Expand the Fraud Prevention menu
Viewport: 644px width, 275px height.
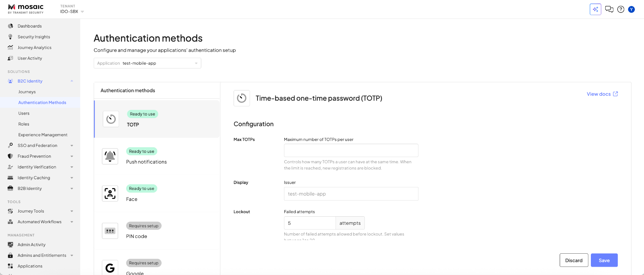[72, 156]
